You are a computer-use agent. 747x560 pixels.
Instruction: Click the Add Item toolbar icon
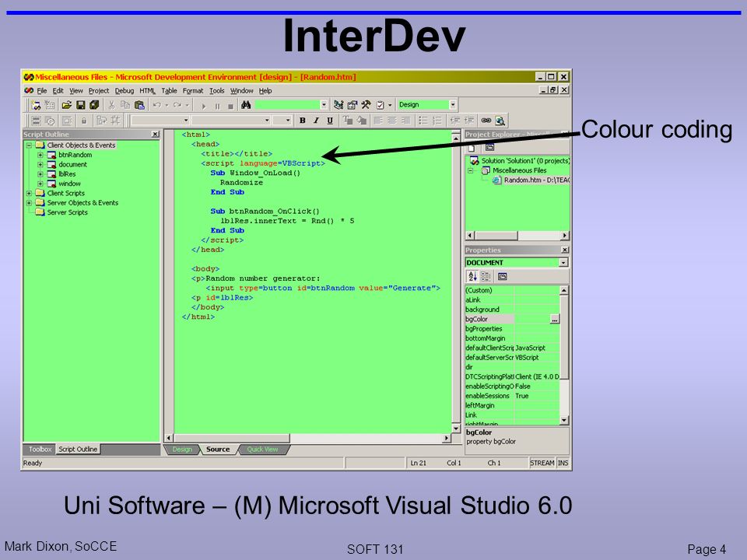coord(50,105)
